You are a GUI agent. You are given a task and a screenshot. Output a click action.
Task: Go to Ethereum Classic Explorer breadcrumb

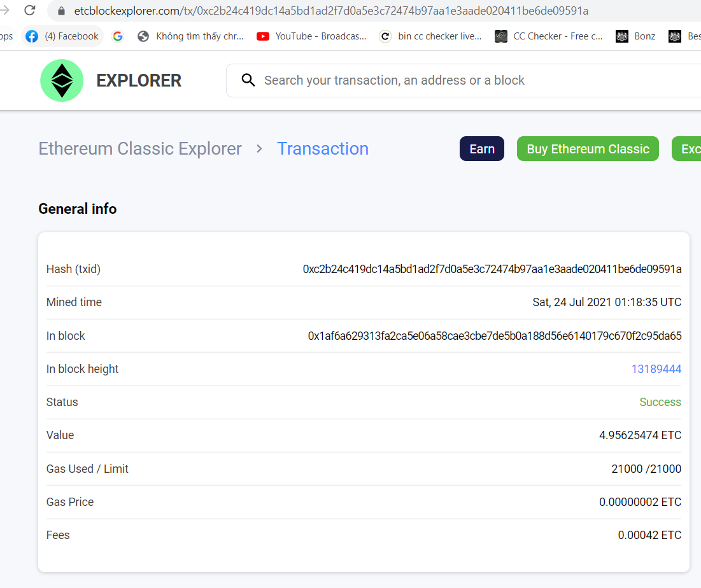(x=140, y=149)
